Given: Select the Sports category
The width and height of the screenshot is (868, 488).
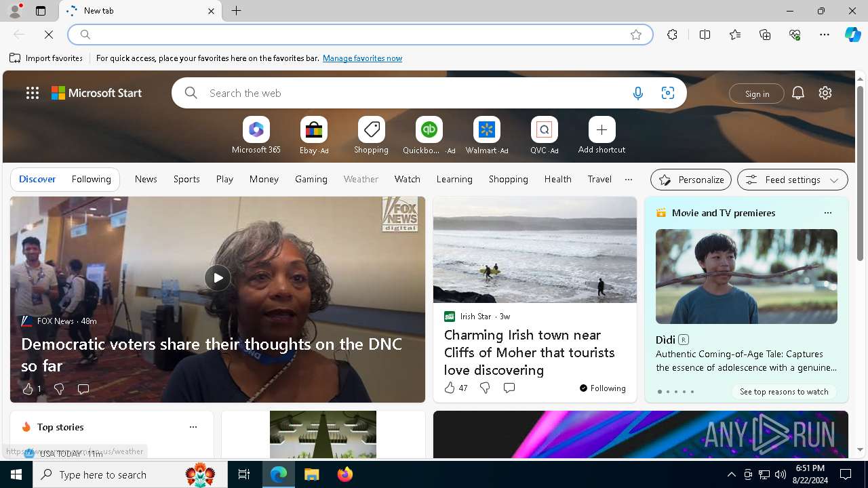Looking at the screenshot, I should 186,180.
